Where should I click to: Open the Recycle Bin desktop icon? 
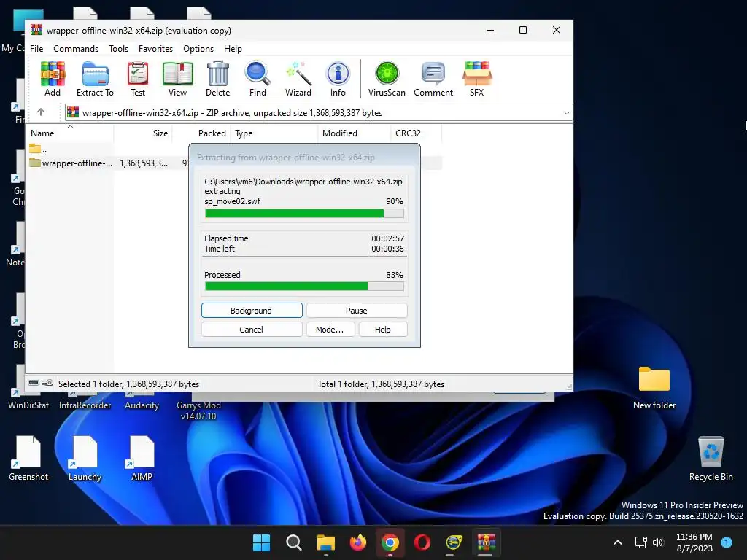tap(711, 458)
